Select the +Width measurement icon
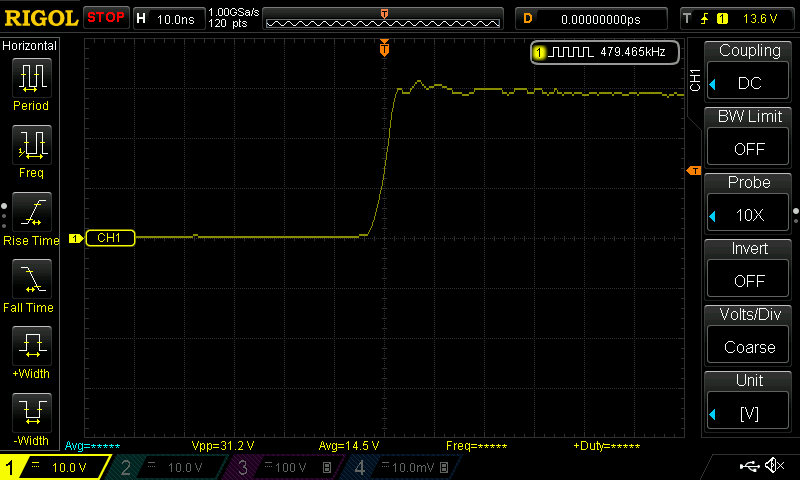 [32, 346]
